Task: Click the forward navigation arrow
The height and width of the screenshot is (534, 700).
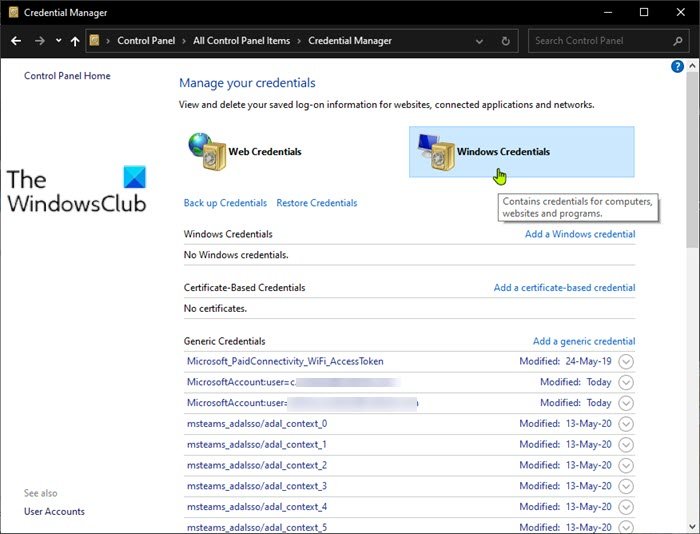Action: (x=38, y=41)
